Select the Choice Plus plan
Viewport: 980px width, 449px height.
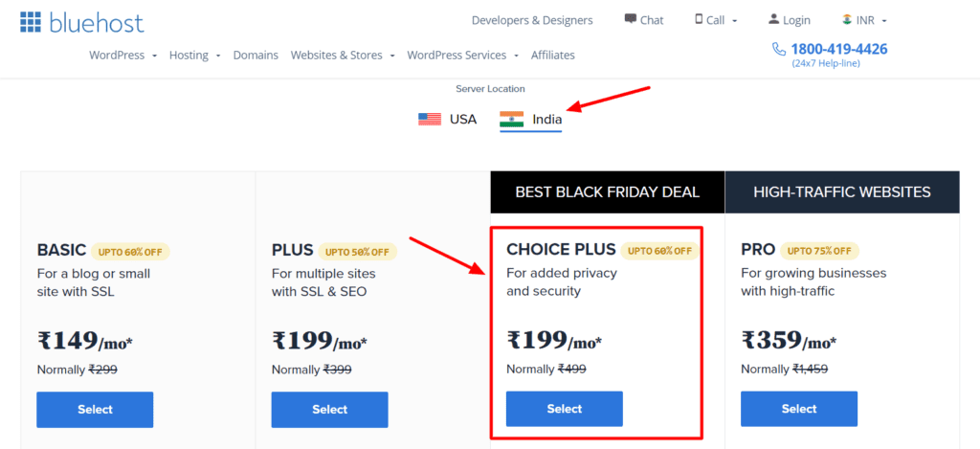564,409
